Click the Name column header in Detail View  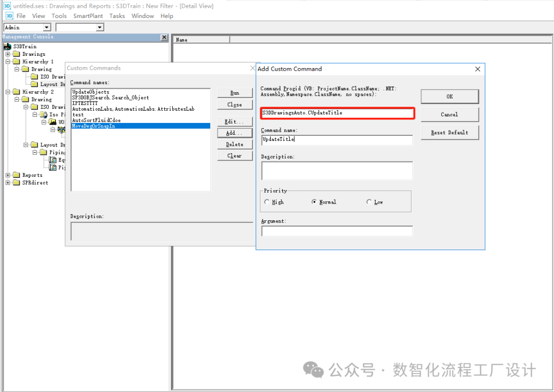point(202,40)
